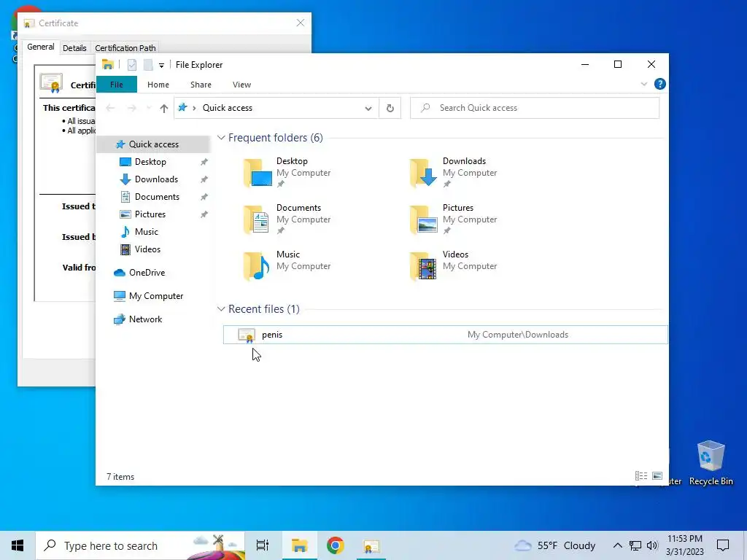Switch to the Certification Path tab in Certificate window
Screen dimensions: 747x560
point(125,48)
